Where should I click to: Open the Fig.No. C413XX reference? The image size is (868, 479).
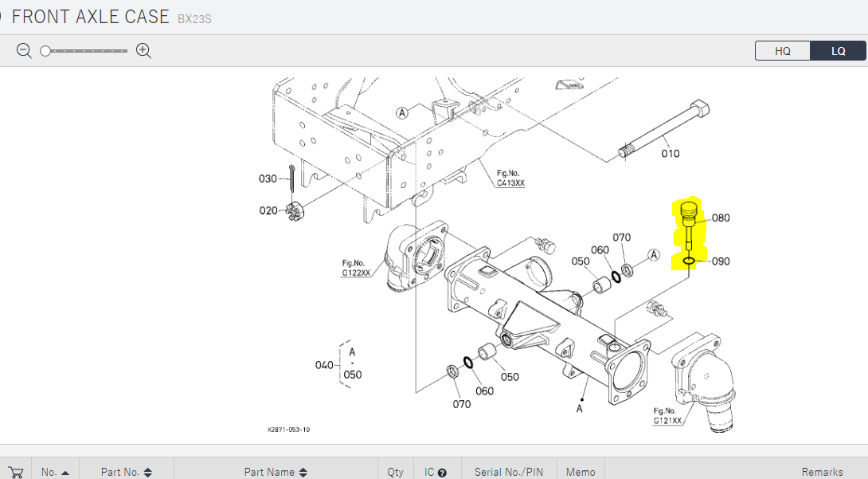510,178
